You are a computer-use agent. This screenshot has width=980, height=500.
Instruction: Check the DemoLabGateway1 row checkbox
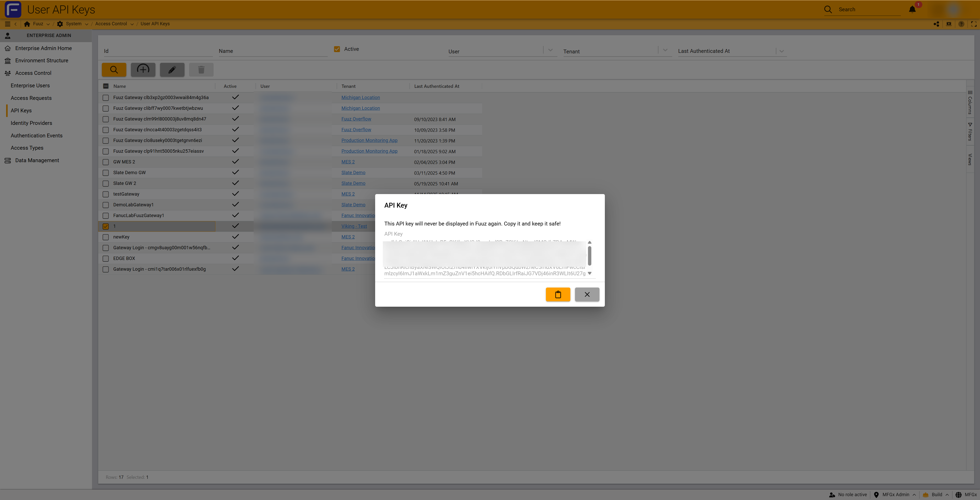click(x=106, y=205)
